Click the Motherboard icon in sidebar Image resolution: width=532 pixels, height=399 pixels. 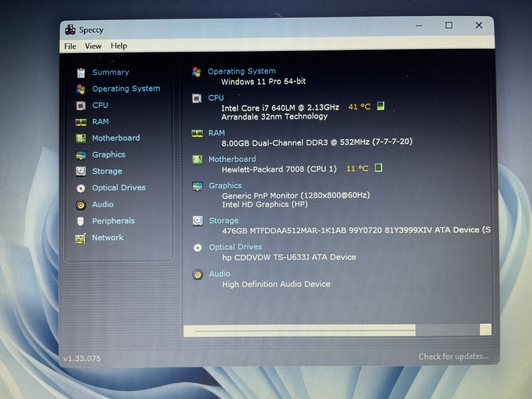pyautogui.click(x=81, y=138)
